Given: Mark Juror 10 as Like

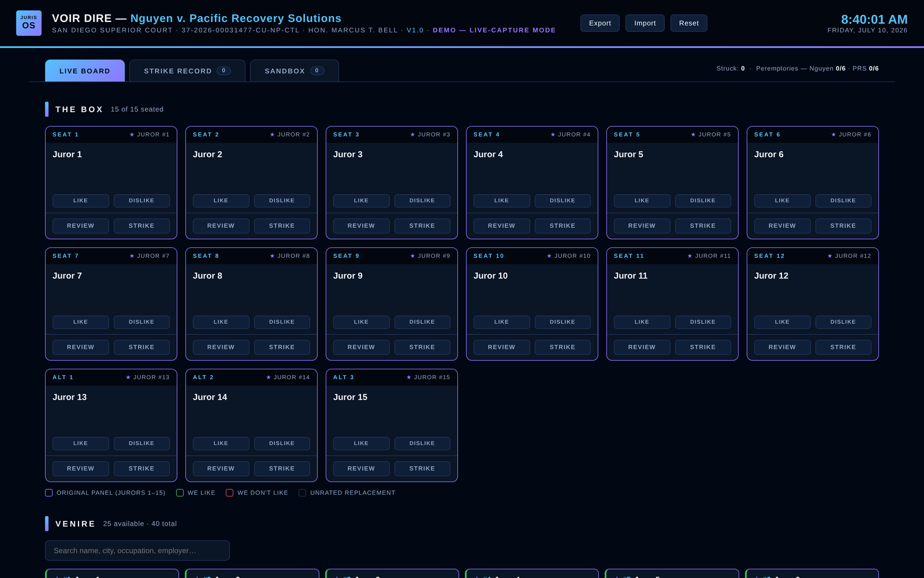Looking at the screenshot, I should pyautogui.click(x=502, y=322).
